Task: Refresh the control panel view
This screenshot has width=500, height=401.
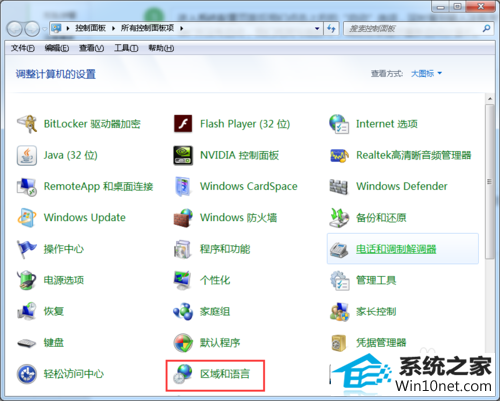Action: coord(331,29)
